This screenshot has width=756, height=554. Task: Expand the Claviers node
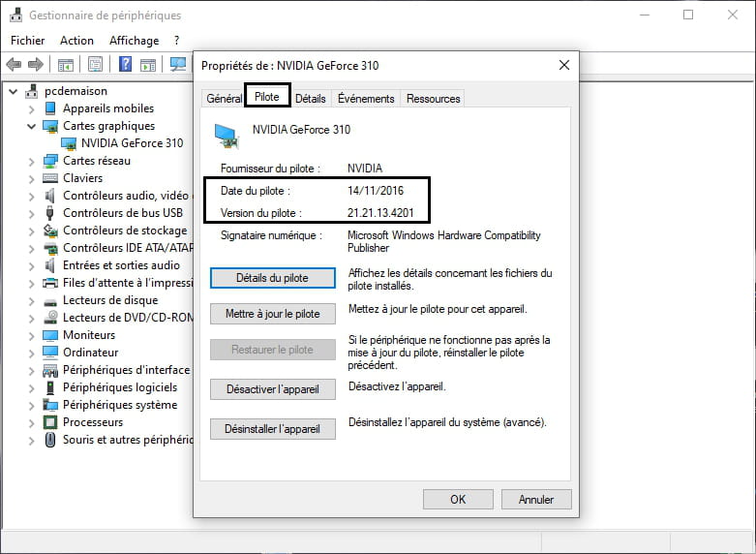click(x=31, y=179)
